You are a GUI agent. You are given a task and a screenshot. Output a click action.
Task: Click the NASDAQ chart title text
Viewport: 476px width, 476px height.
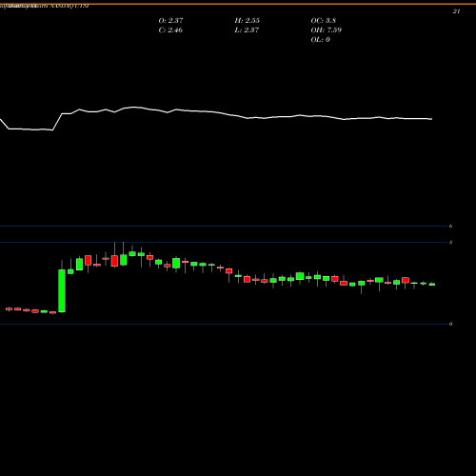point(45,6)
